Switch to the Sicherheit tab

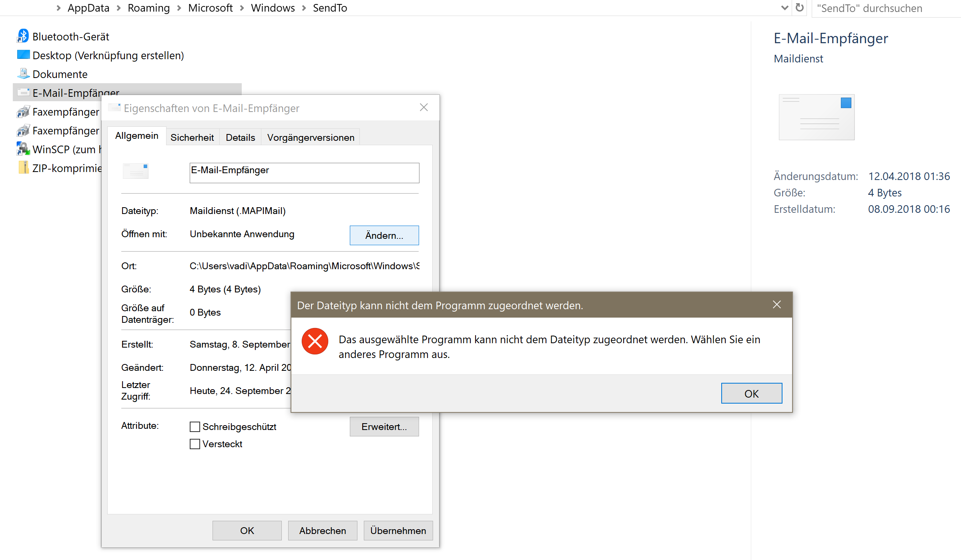(x=192, y=138)
